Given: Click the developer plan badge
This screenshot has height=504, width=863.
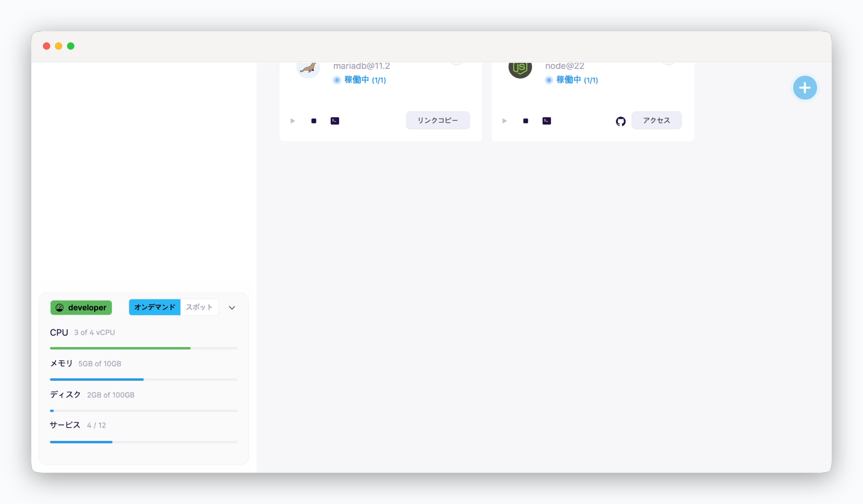Looking at the screenshot, I should click(81, 308).
